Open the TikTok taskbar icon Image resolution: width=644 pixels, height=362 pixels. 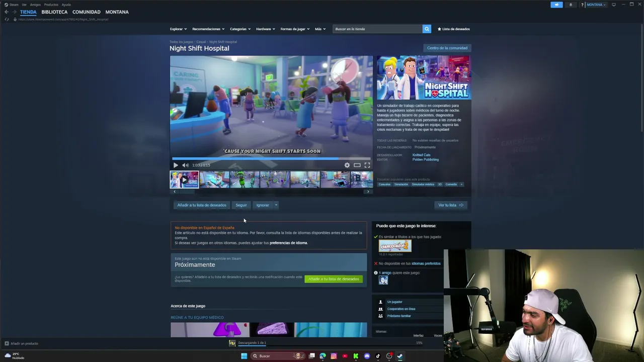click(378, 356)
